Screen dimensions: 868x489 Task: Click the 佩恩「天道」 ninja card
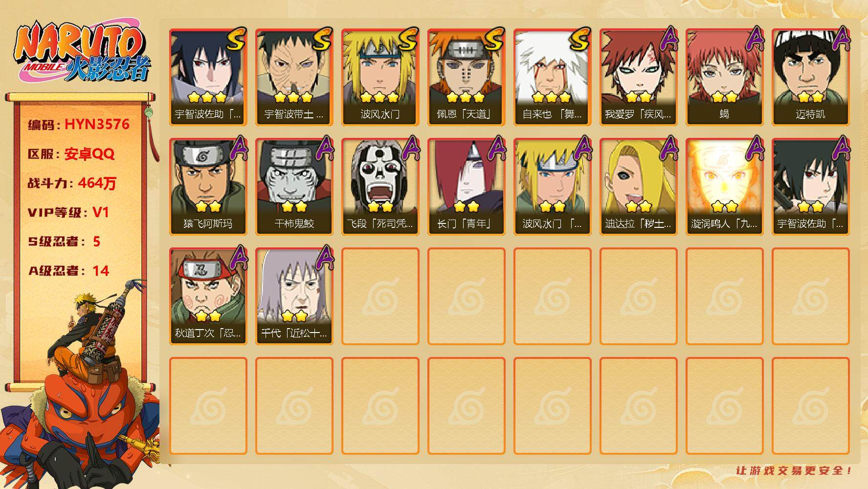[466, 77]
